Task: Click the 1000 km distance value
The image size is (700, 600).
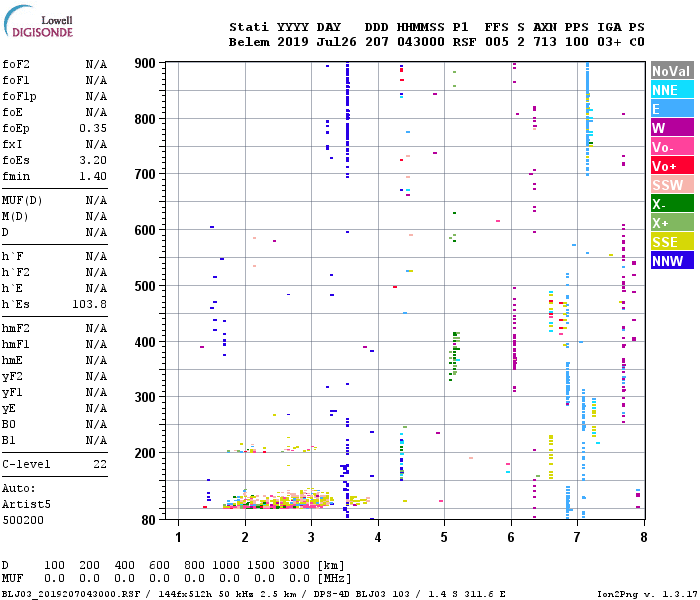Action: [x=226, y=565]
